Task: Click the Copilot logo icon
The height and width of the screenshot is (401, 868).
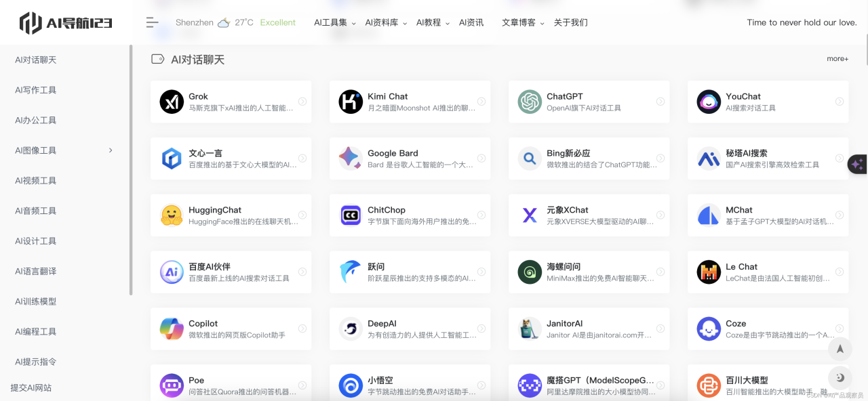Action: click(x=172, y=329)
